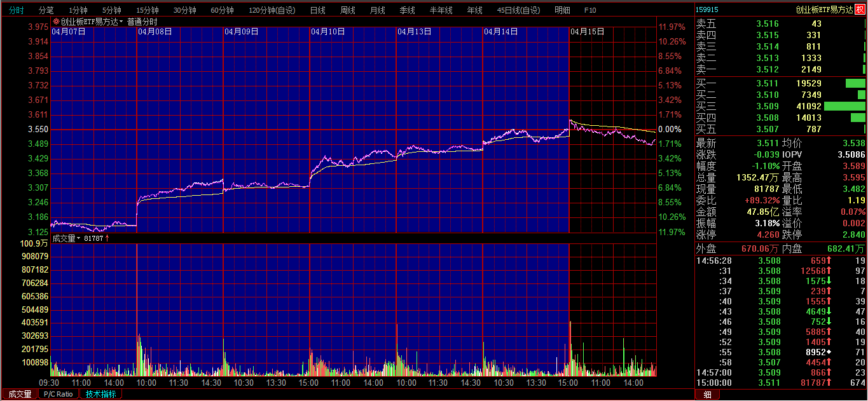The width and height of the screenshot is (868, 401).
Task: Click the 卖一 row price 3.512
Action: [x=767, y=70]
